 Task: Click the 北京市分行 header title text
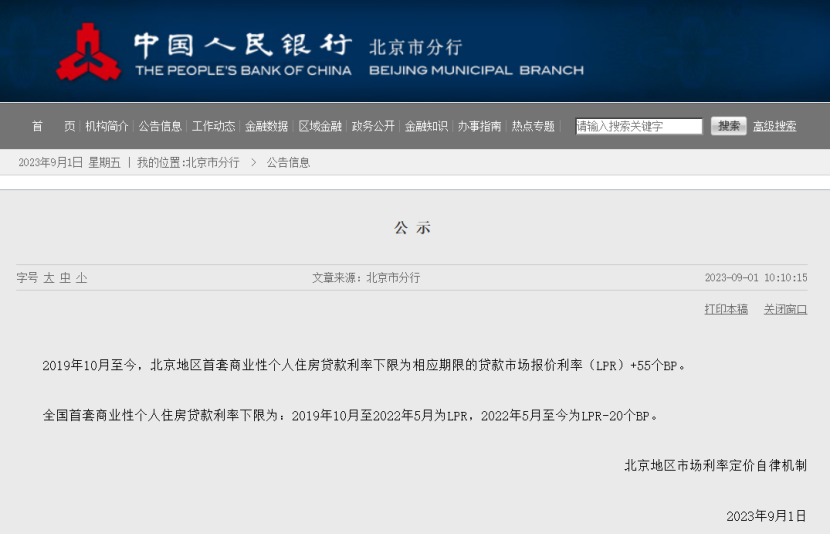(x=416, y=47)
